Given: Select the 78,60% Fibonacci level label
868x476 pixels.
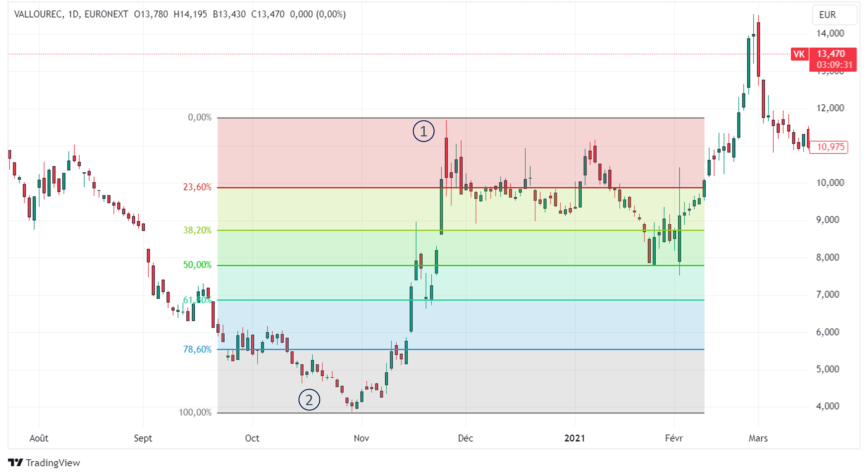Looking at the screenshot, I should [197, 349].
